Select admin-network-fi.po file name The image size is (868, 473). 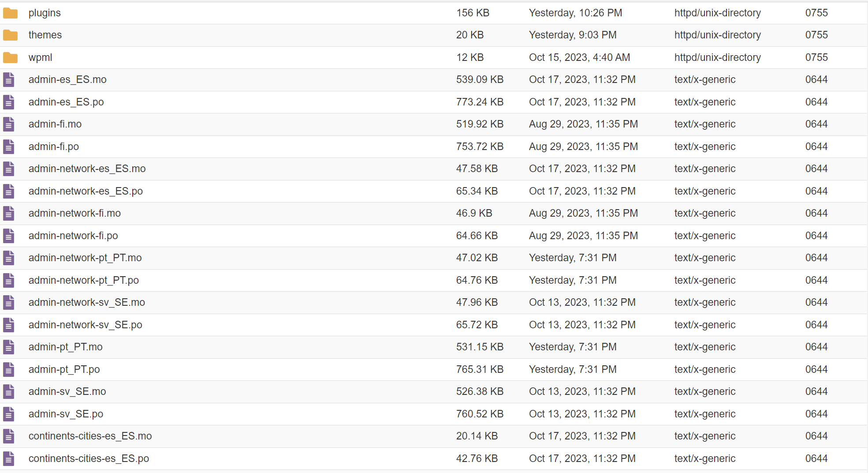click(73, 236)
